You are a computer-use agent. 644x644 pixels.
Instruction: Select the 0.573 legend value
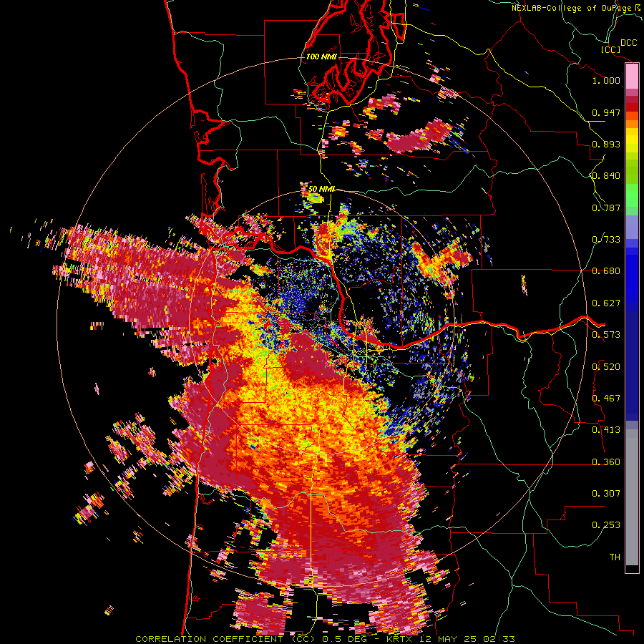click(x=606, y=335)
